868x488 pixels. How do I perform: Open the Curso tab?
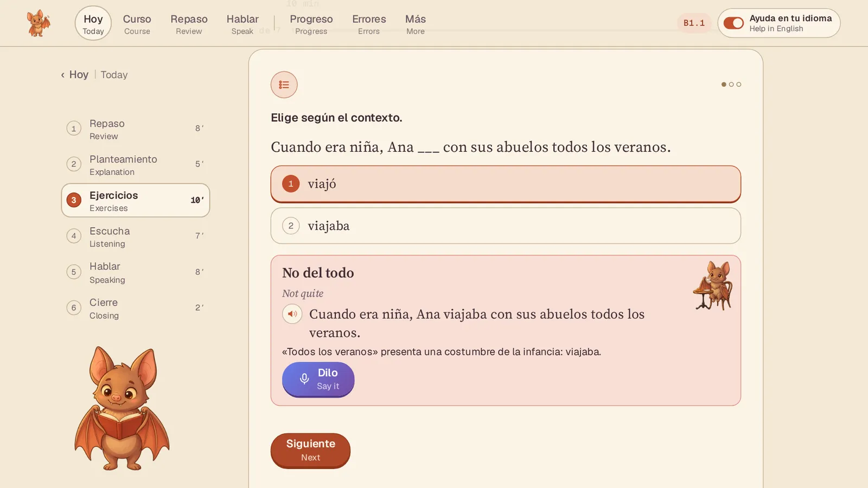coord(137,24)
